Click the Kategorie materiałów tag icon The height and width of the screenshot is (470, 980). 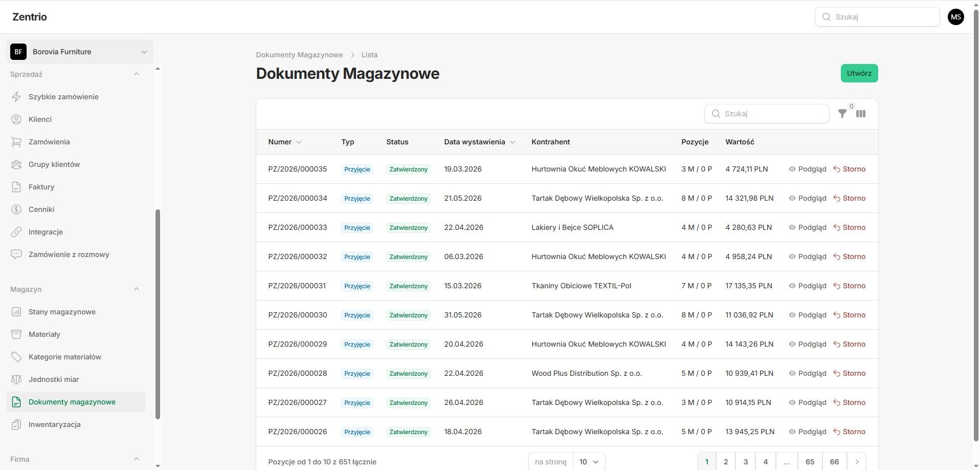[16, 357]
